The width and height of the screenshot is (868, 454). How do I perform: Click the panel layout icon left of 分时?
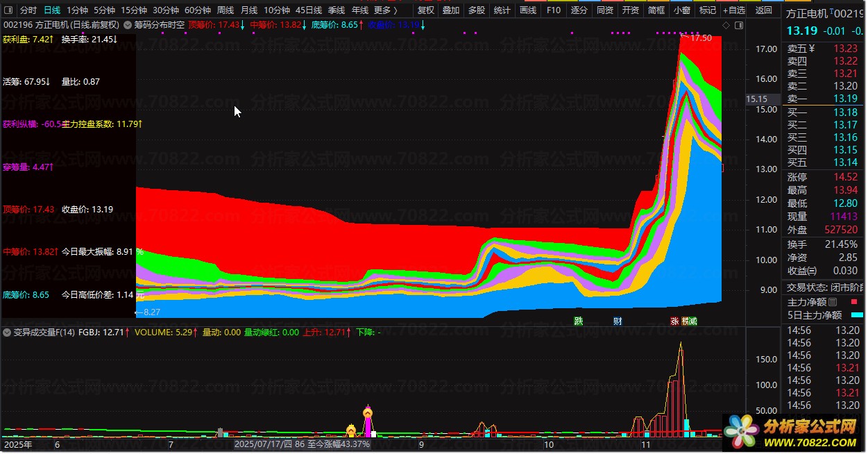[8, 10]
